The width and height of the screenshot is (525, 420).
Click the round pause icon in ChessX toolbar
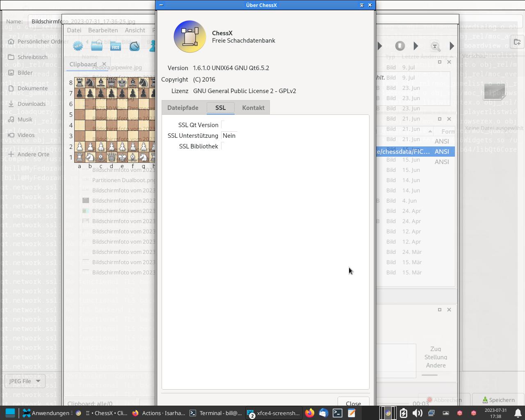coord(400,46)
